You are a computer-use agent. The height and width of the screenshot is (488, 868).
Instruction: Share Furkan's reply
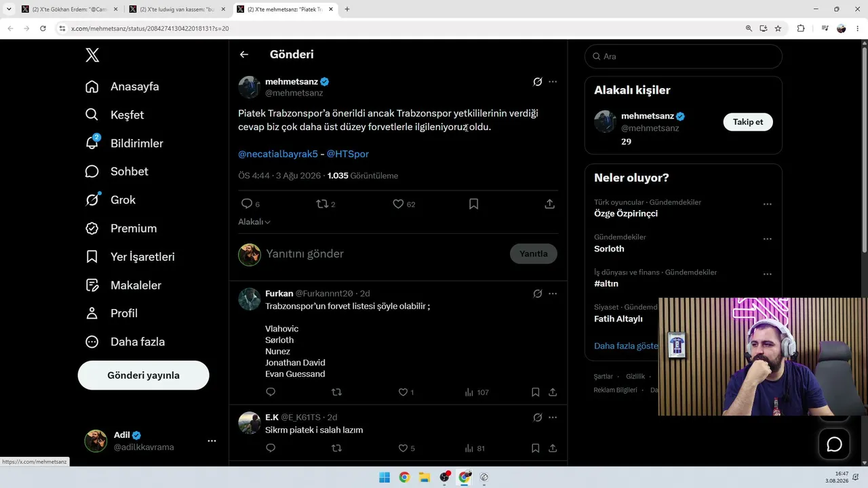click(553, 392)
